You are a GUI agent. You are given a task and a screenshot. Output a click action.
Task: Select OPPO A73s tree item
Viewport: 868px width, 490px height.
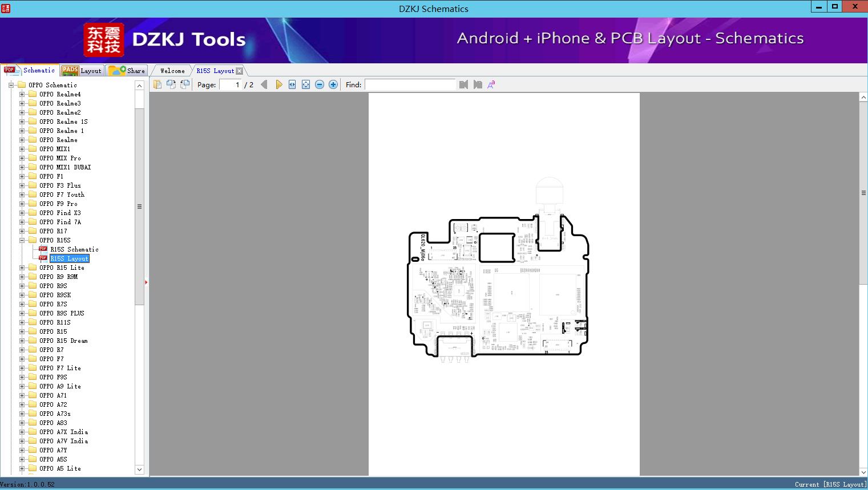tap(55, 414)
